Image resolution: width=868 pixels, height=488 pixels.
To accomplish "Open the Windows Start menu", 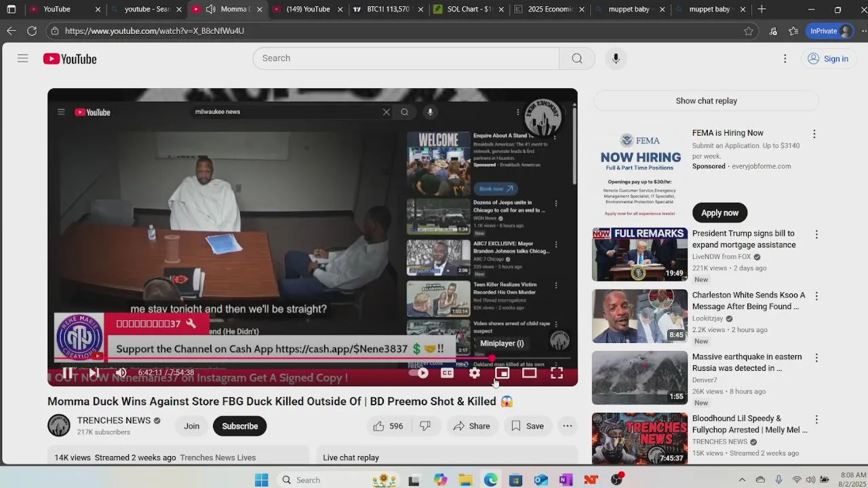I will click(x=262, y=480).
